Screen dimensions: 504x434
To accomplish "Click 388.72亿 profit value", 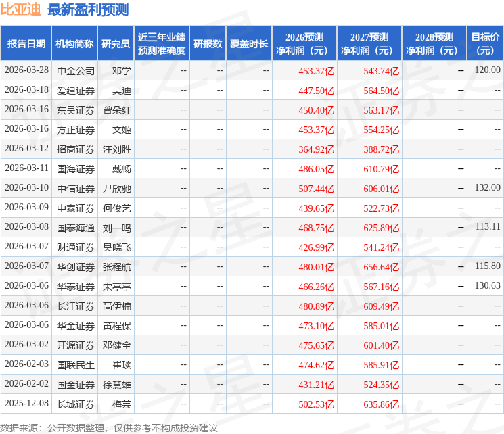I will [x=382, y=149].
